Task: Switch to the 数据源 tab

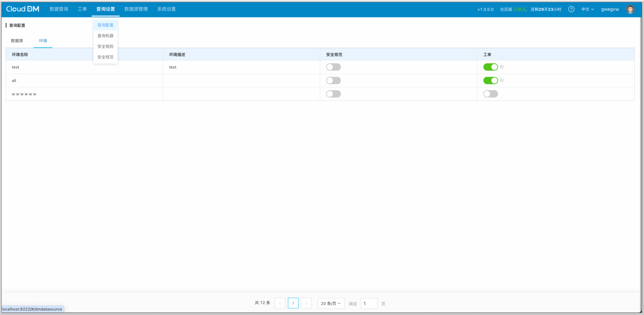Action: coord(17,41)
